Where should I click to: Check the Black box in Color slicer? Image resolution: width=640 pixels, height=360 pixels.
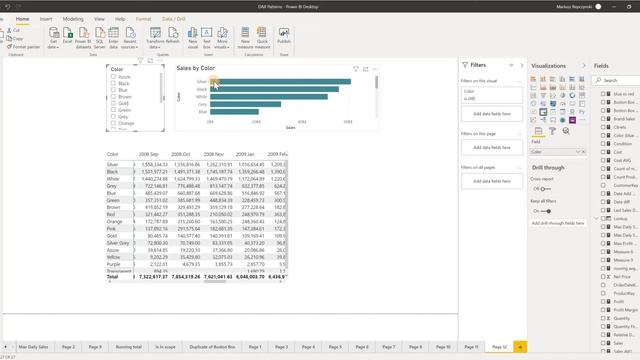point(113,83)
